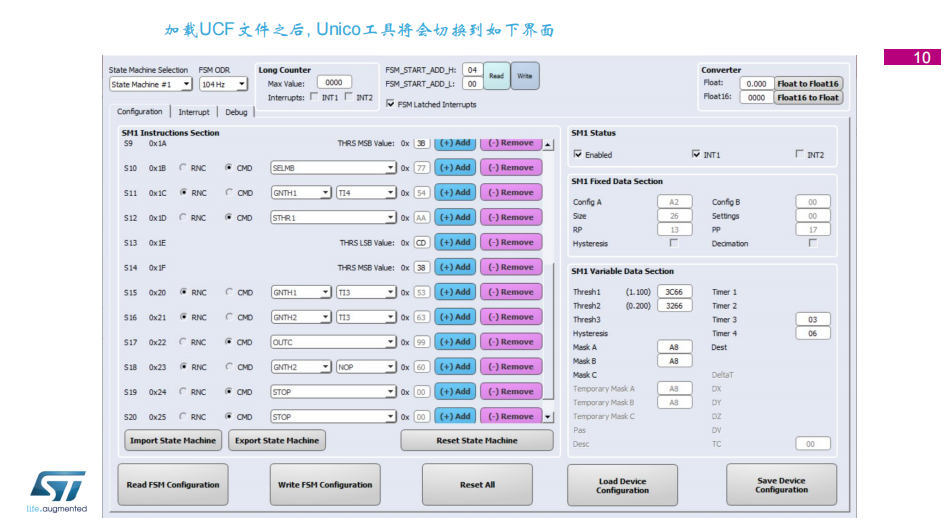Click the ST life.augmented logo
The height and width of the screenshot is (523, 943).
click(x=57, y=492)
